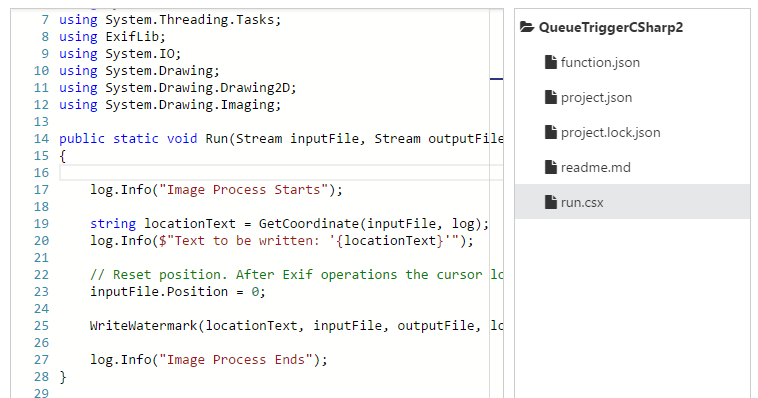This screenshot has height=398, width=758.
Task: Click line number 25 in gutter
Action: [x=41, y=325]
